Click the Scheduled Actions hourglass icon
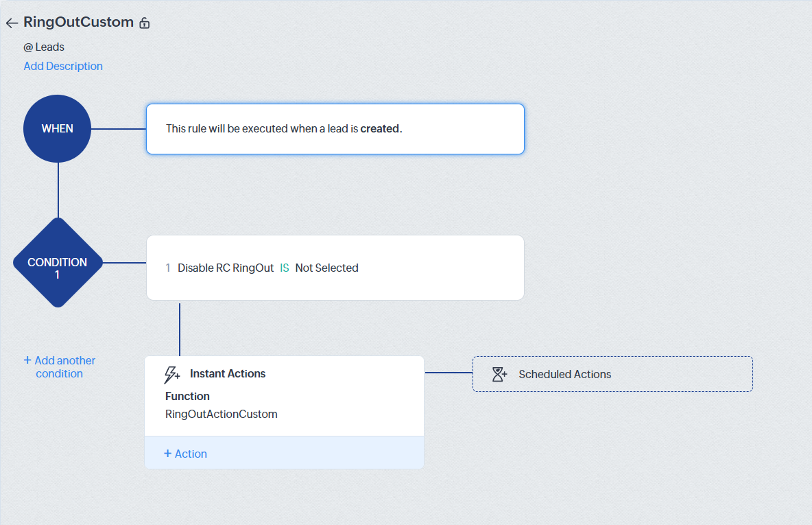Viewport: 812px width, 525px height. (499, 374)
